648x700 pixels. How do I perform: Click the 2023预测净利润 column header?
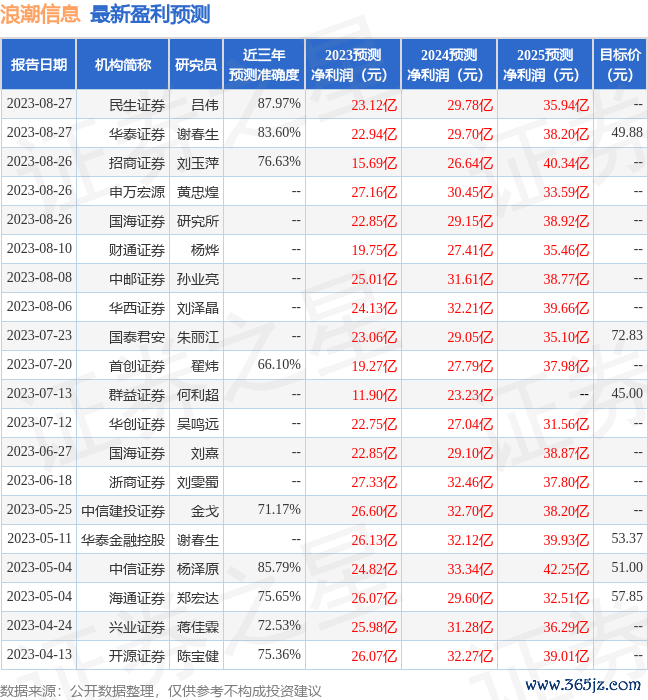point(353,65)
